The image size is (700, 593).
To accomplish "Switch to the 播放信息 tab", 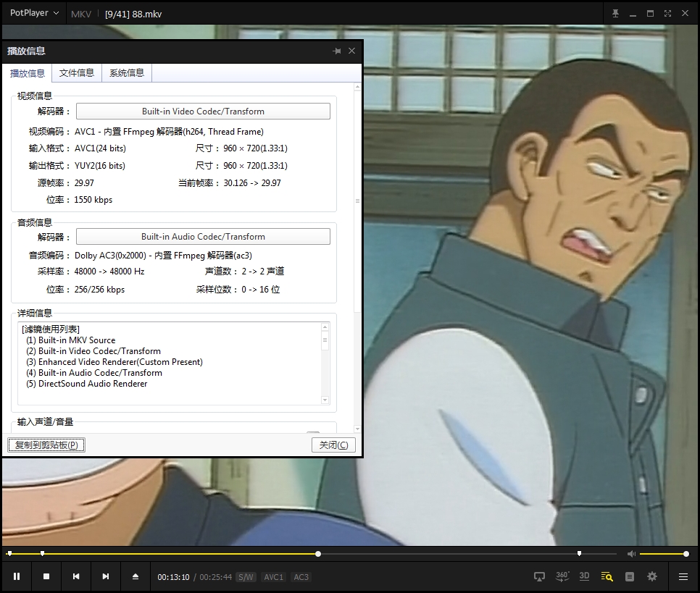I will 28,73.
